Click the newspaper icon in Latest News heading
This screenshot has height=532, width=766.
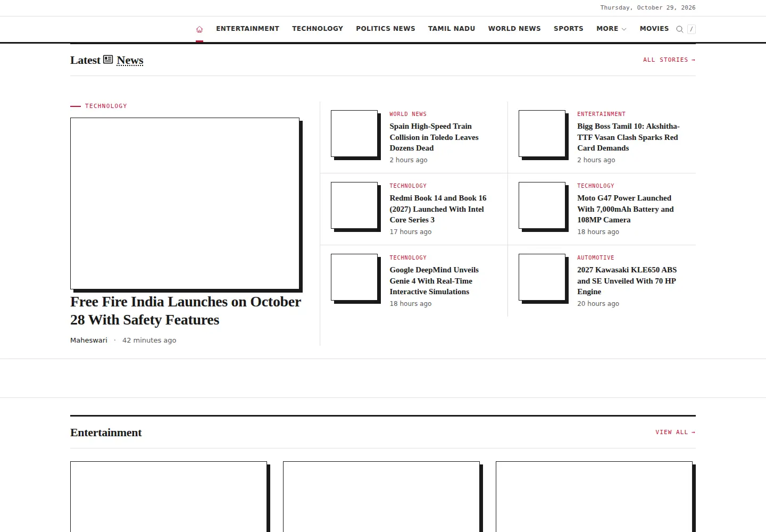pyautogui.click(x=108, y=60)
